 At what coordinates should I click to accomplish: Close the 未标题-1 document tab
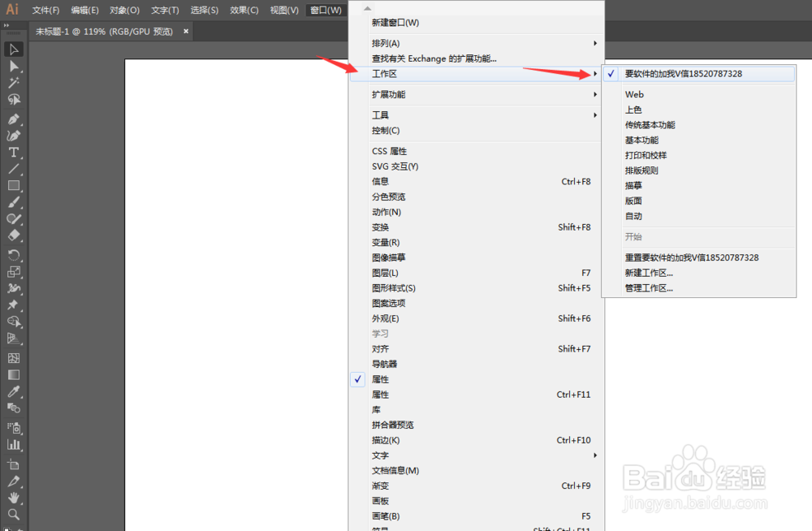pyautogui.click(x=186, y=32)
